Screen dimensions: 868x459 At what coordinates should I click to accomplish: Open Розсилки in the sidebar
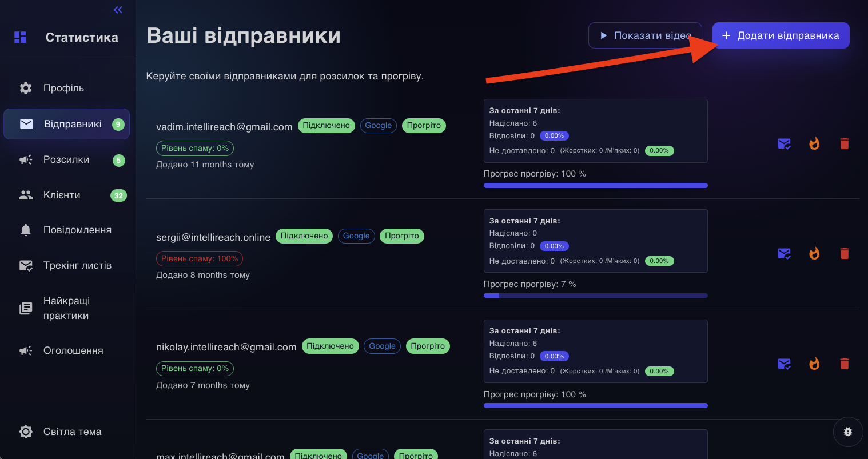click(66, 159)
